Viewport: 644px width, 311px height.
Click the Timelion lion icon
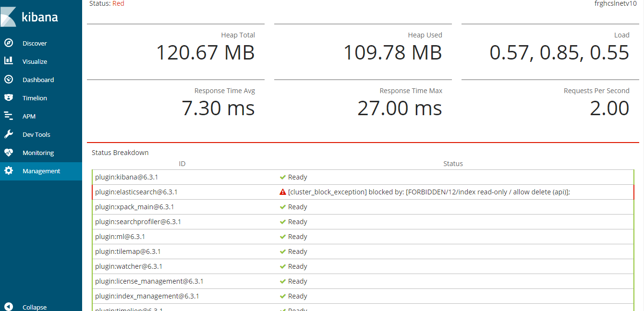[x=8, y=98]
